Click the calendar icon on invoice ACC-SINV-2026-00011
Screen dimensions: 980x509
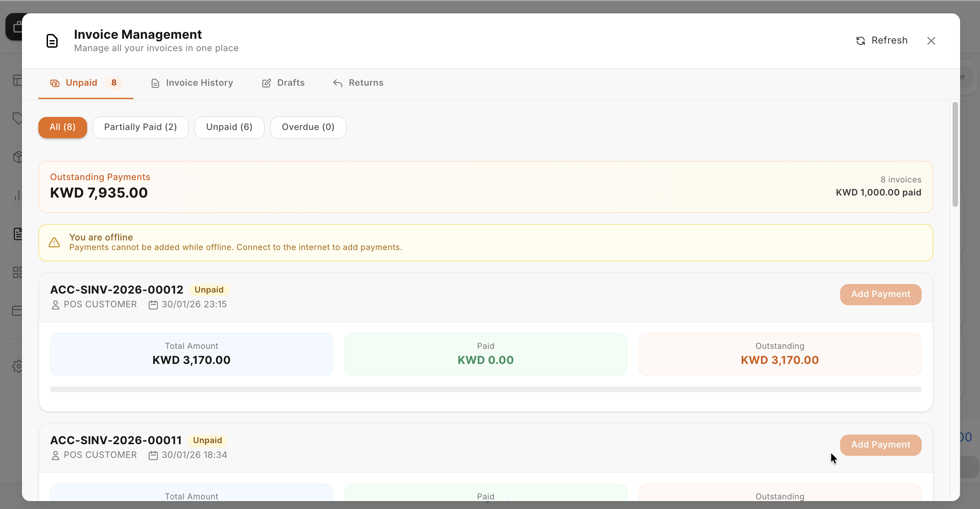153,455
